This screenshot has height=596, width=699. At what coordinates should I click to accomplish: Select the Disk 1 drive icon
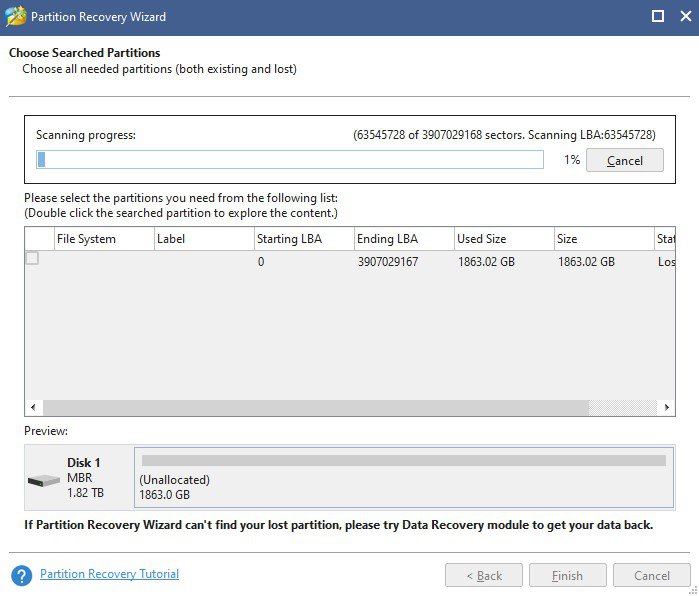[x=44, y=480]
